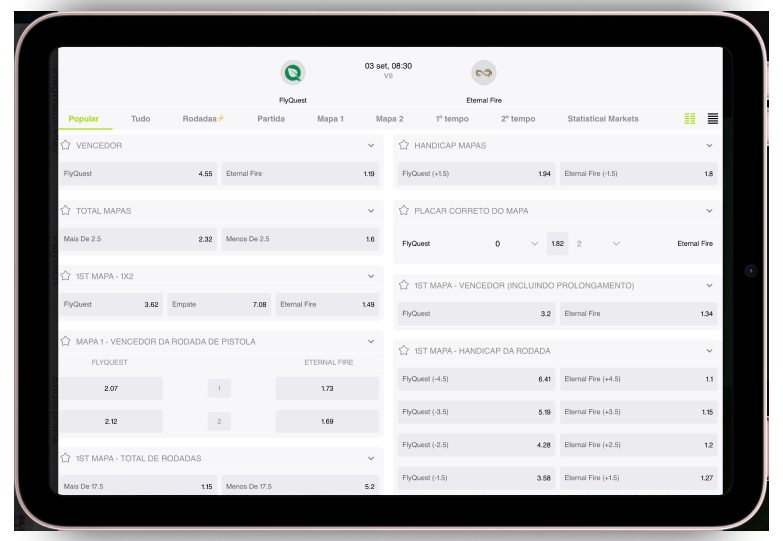Open the 1º tempo tab
This screenshot has height=541, width=783.
pyautogui.click(x=452, y=119)
